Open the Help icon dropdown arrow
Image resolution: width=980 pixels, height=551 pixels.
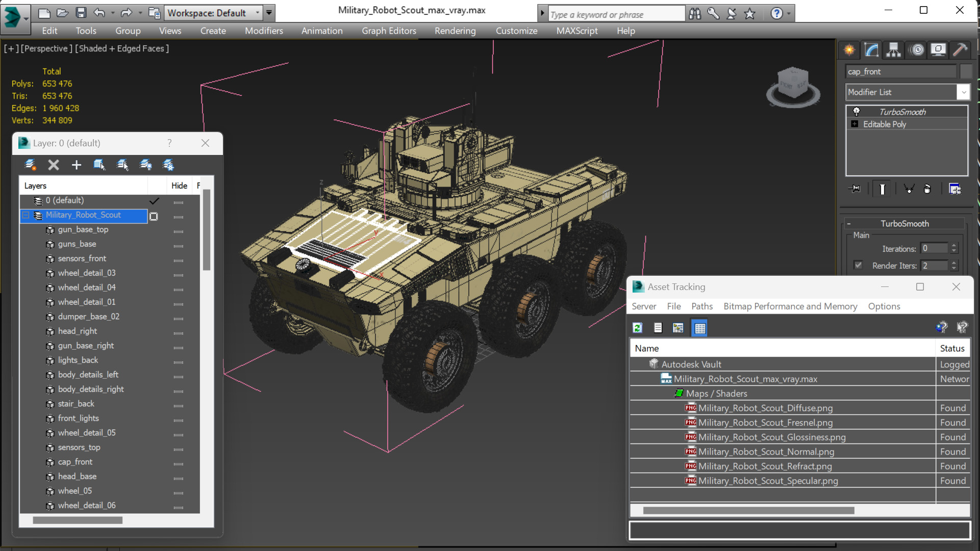click(x=789, y=14)
